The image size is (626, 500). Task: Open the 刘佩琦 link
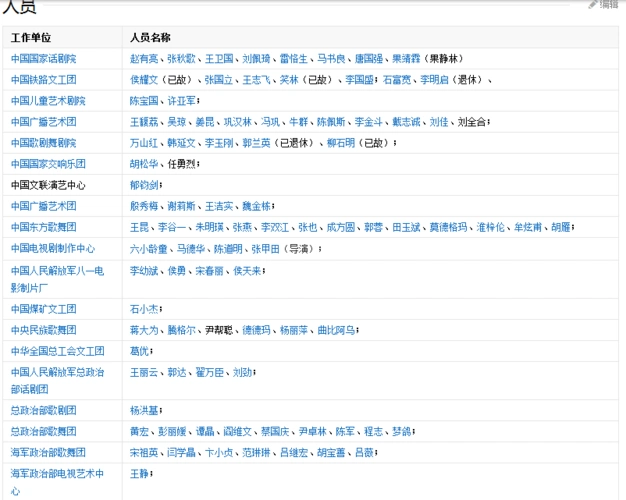pyautogui.click(x=256, y=59)
